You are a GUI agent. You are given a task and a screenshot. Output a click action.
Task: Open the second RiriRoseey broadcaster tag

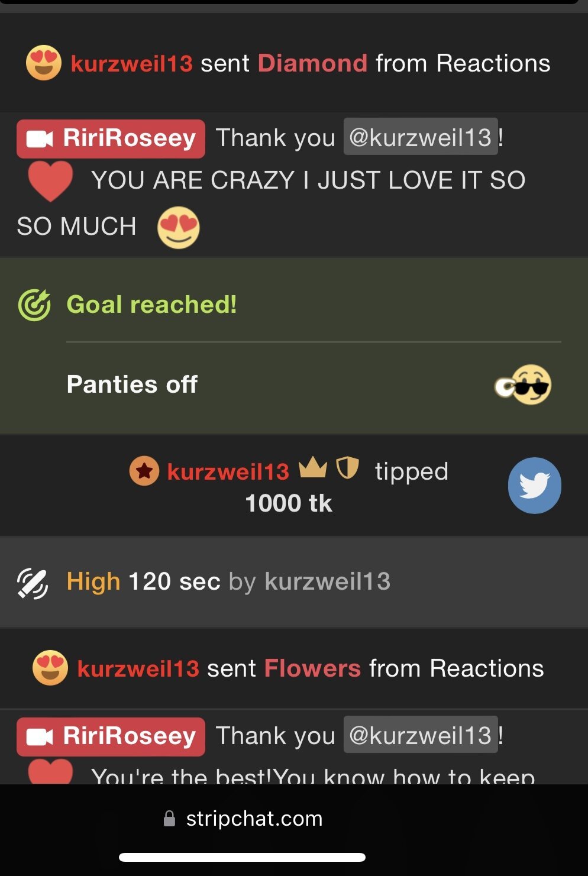tap(111, 737)
